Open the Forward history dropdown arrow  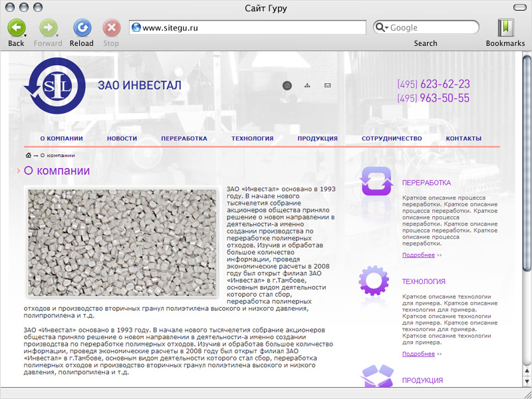point(57,35)
